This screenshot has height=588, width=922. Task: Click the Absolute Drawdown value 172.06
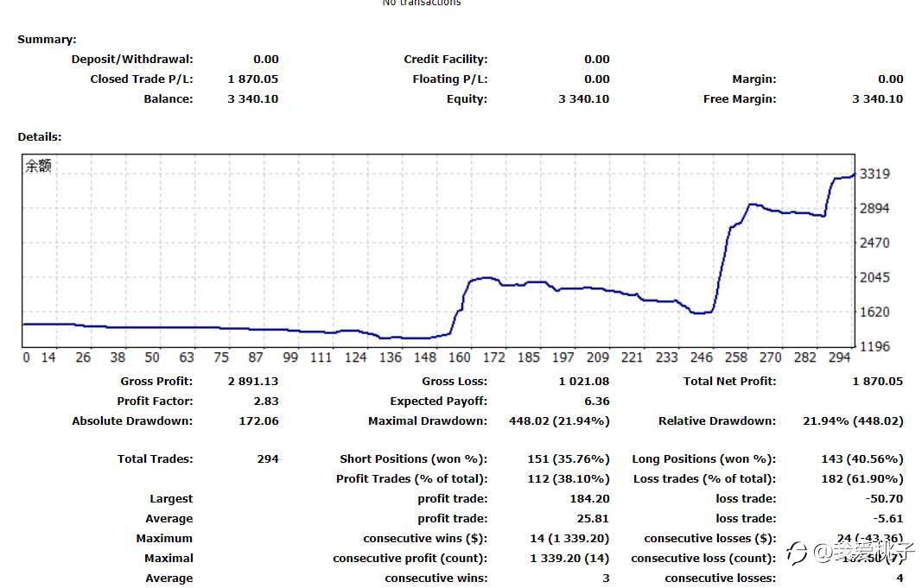(258, 421)
